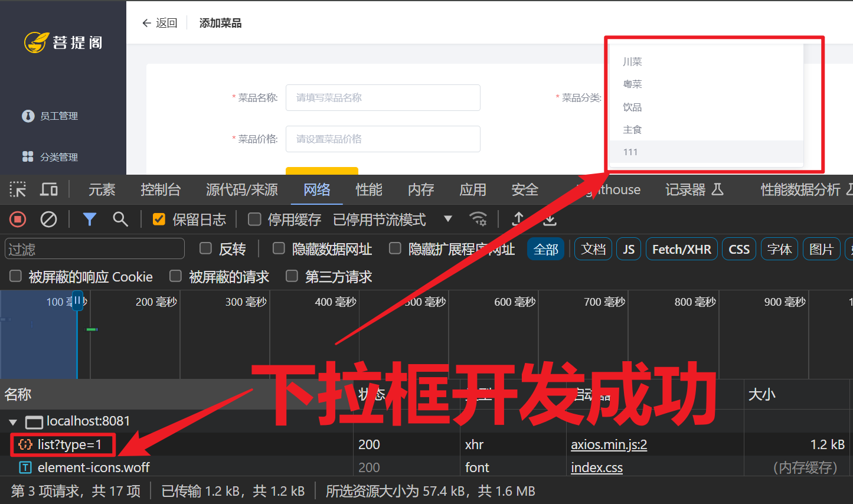Click 返回 to go back

point(166,23)
